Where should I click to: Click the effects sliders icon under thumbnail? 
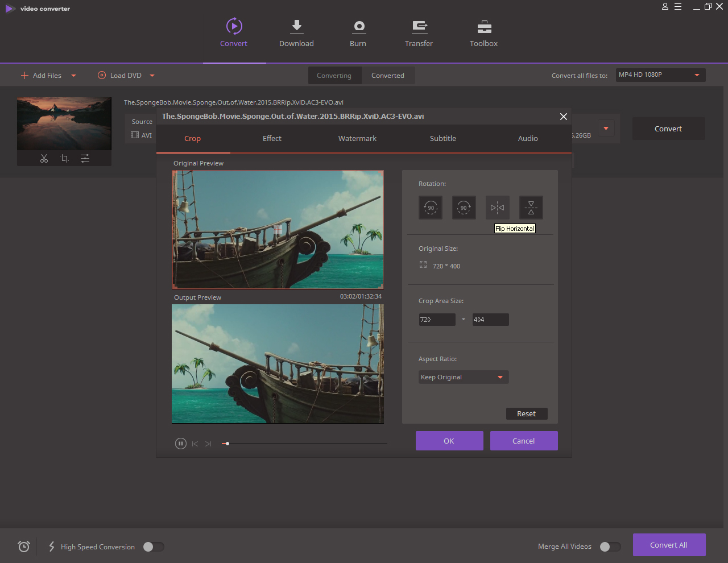tap(85, 159)
